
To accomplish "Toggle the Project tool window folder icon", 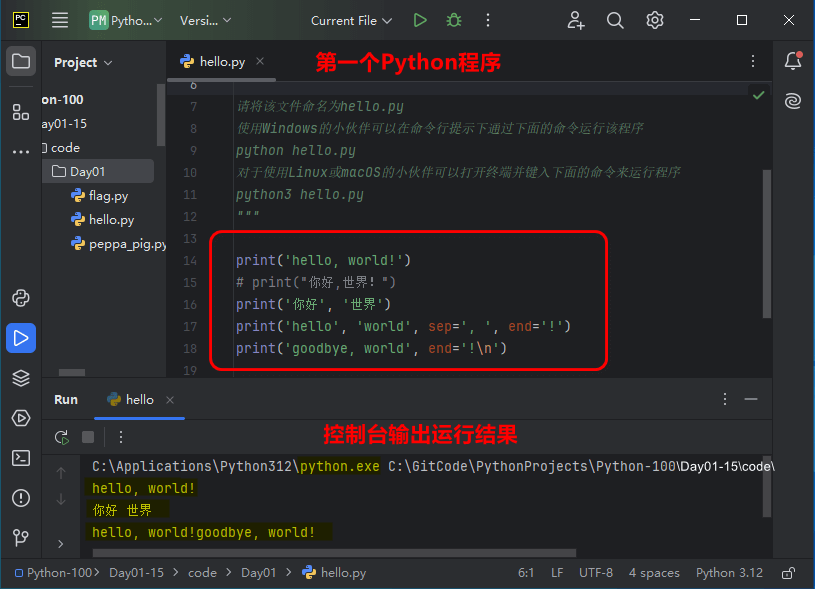I will pyautogui.click(x=21, y=61).
